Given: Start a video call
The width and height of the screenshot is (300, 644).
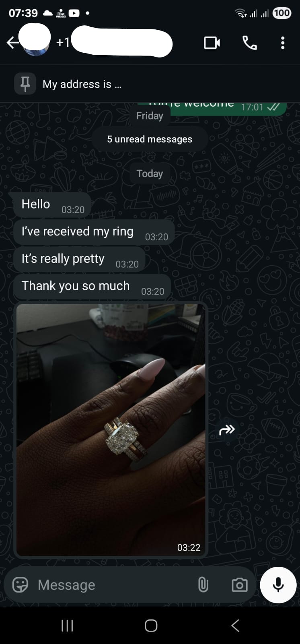Looking at the screenshot, I should coord(212,43).
